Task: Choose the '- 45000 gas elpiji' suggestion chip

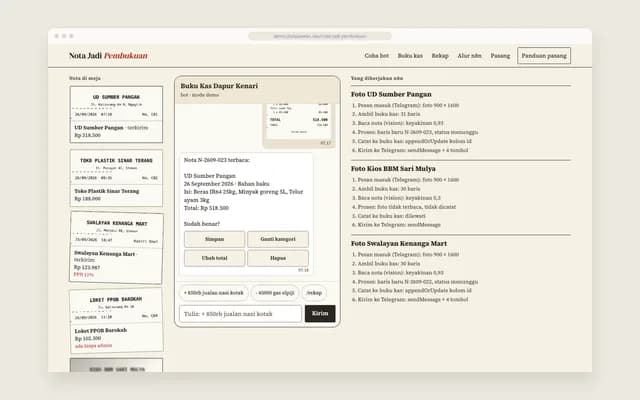Action: 275,293
